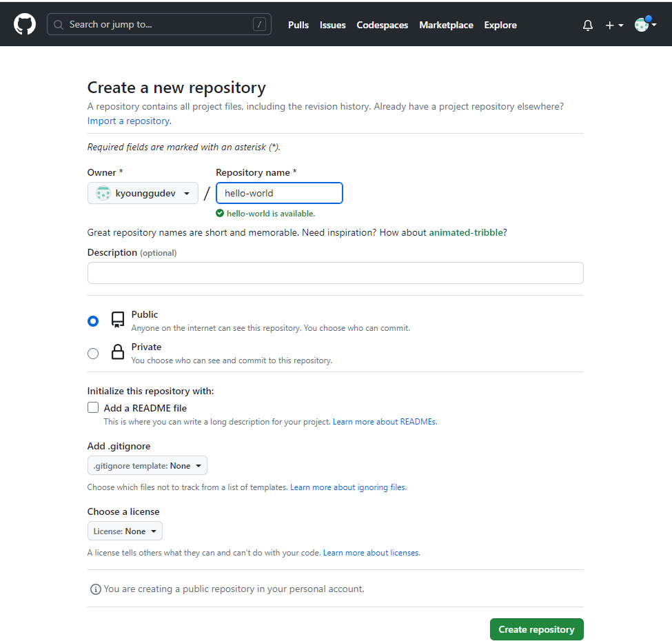Image resolution: width=672 pixels, height=641 pixels.
Task: Click the 'Create a new repository' heading
Action: [x=176, y=88]
